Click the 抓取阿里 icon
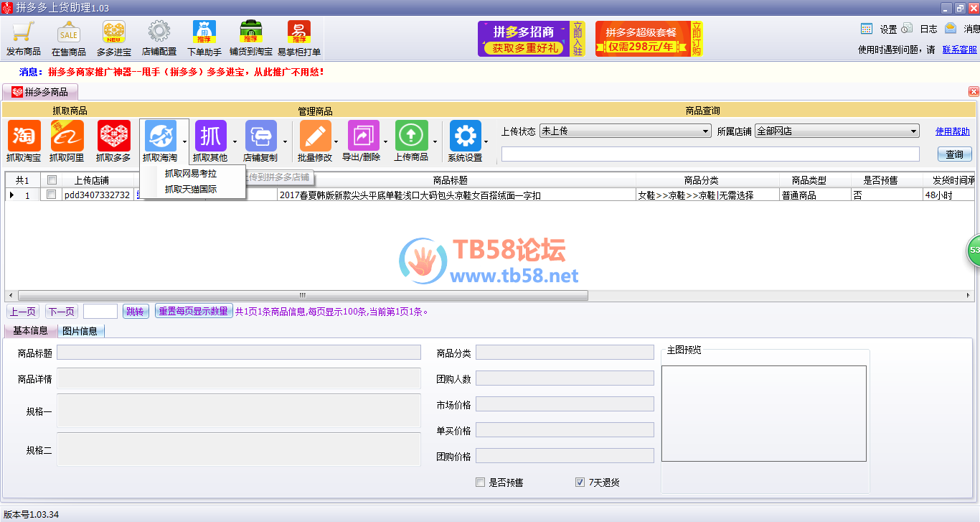Image resolution: width=980 pixels, height=522 pixels. [67, 136]
